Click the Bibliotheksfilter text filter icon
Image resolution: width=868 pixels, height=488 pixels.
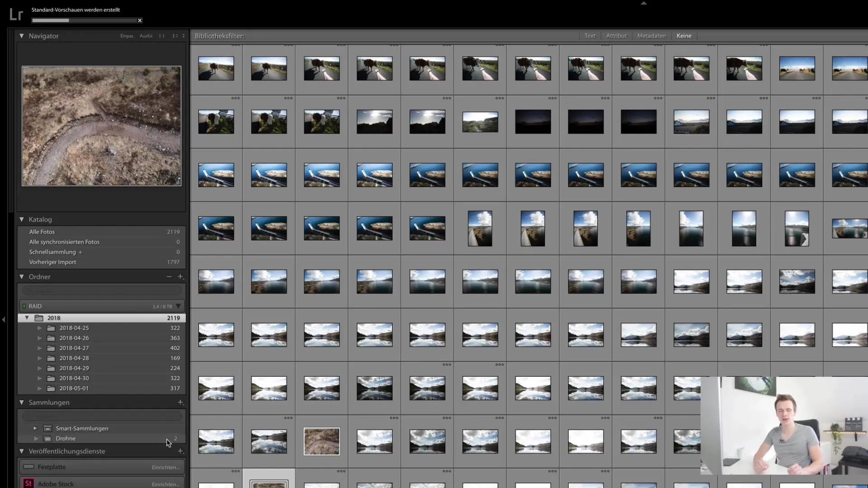(590, 36)
